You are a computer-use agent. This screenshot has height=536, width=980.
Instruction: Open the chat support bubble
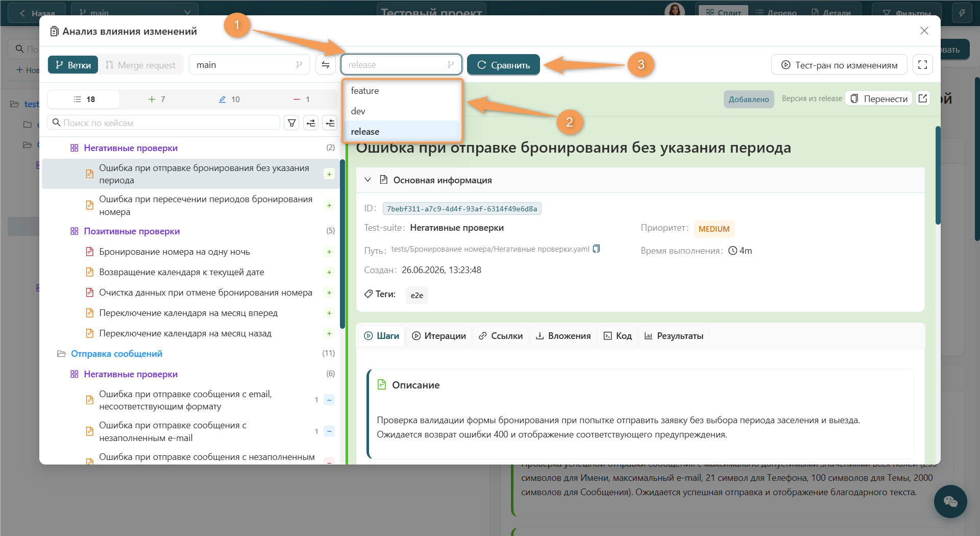[x=950, y=501]
